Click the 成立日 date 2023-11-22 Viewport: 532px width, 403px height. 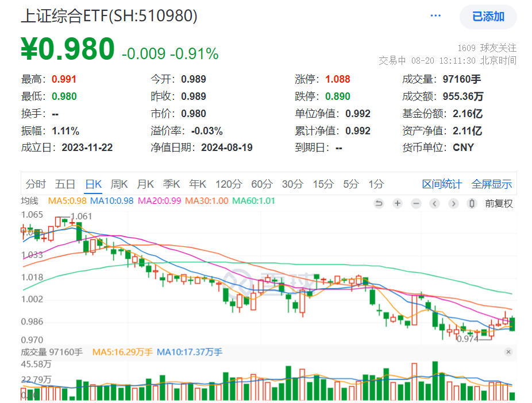87,148
